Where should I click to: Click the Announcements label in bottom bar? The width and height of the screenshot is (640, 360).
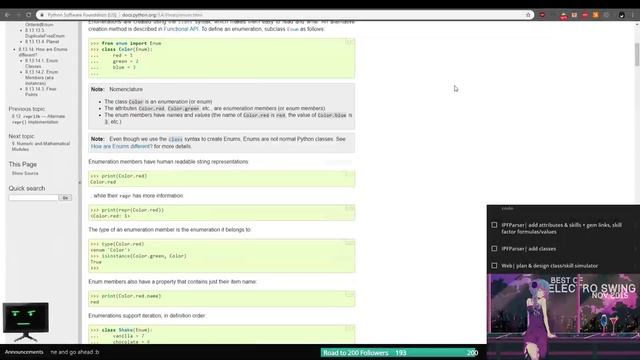24,352
